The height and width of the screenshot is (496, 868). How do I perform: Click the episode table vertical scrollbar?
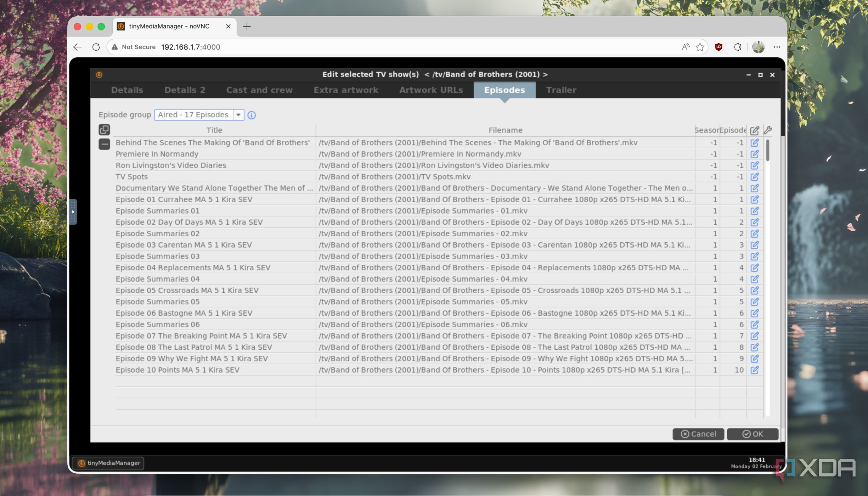pyautogui.click(x=767, y=150)
